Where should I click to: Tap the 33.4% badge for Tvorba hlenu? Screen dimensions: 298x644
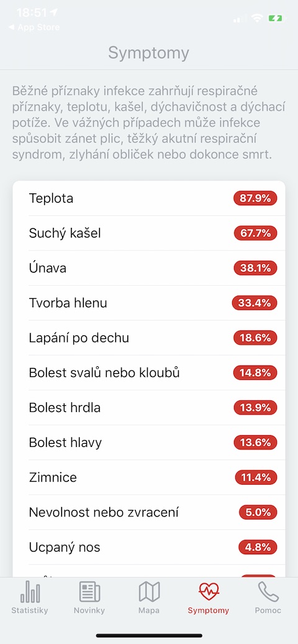coord(255,303)
